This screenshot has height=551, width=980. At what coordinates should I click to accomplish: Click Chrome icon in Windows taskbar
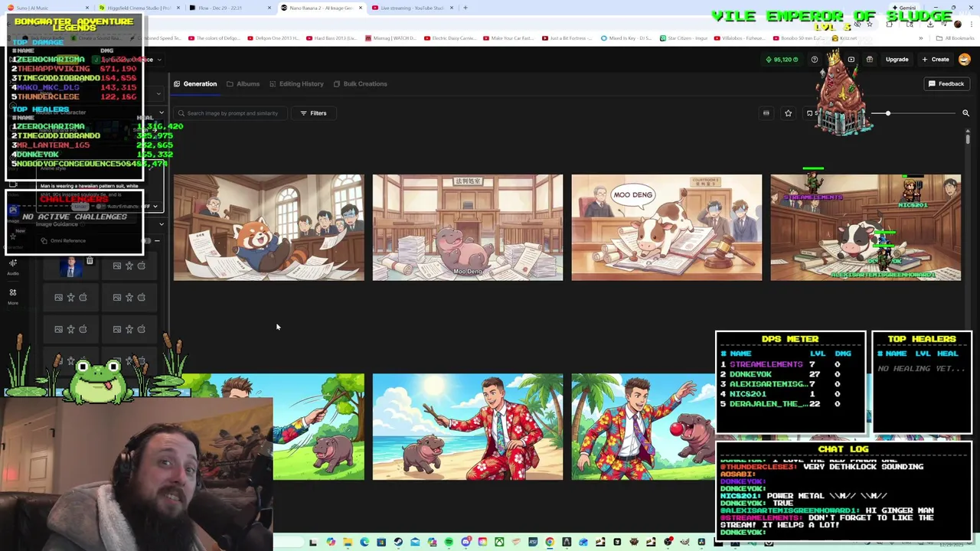pos(550,543)
